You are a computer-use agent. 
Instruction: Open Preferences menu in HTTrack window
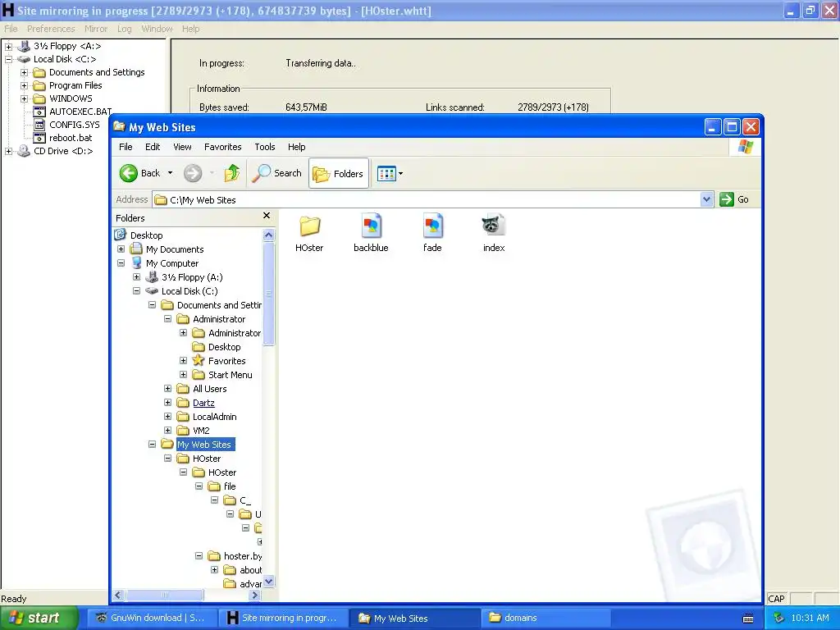click(51, 29)
